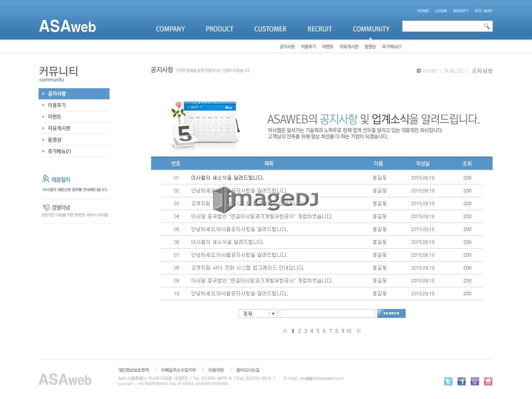Click the ASAweb logo in the header
The height and width of the screenshot is (399, 532).
point(67,27)
